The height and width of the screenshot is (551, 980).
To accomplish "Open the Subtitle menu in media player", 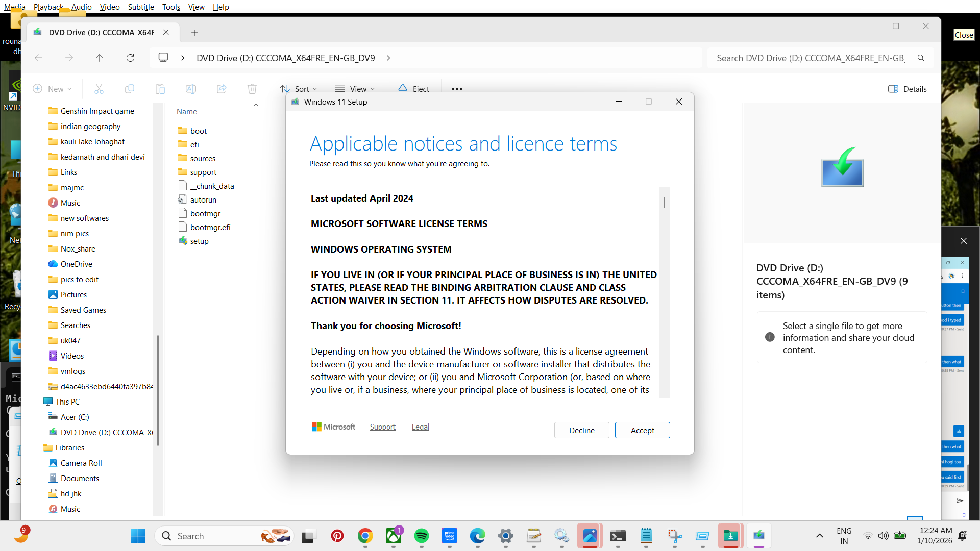I will [141, 7].
